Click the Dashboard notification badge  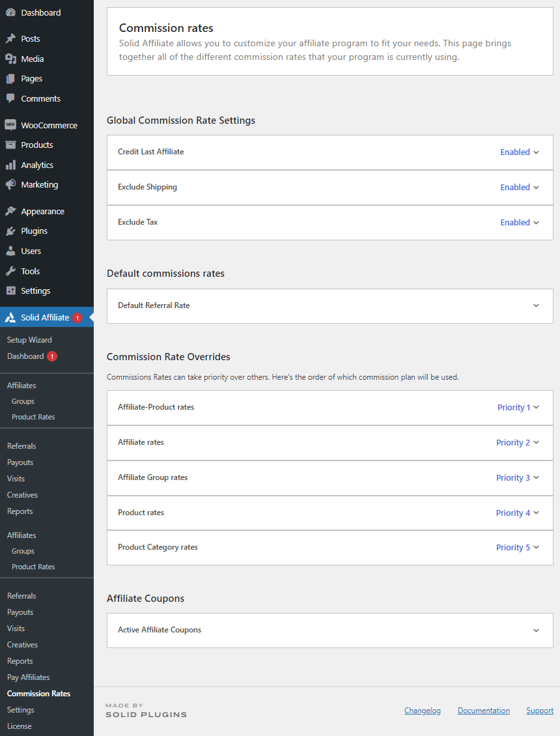52,356
